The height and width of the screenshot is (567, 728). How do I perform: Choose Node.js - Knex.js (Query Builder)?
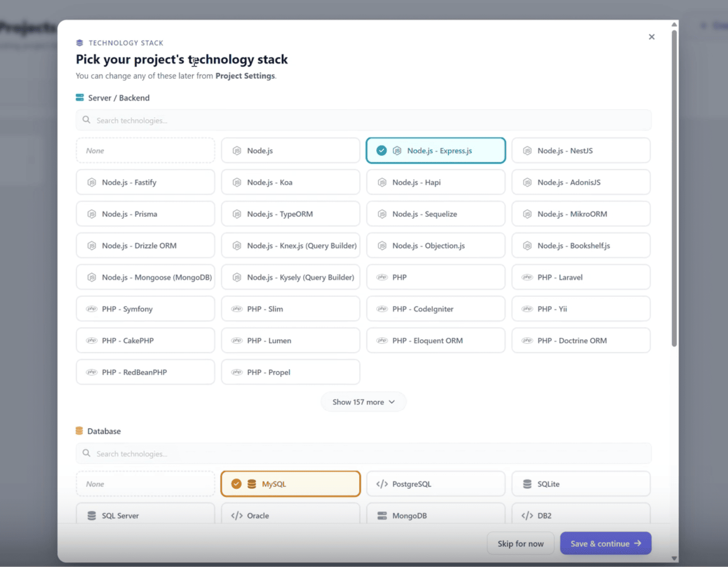coord(290,245)
